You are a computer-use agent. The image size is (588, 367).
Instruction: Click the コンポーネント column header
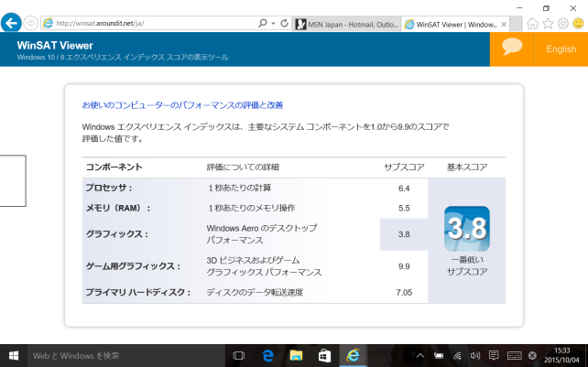coord(114,167)
